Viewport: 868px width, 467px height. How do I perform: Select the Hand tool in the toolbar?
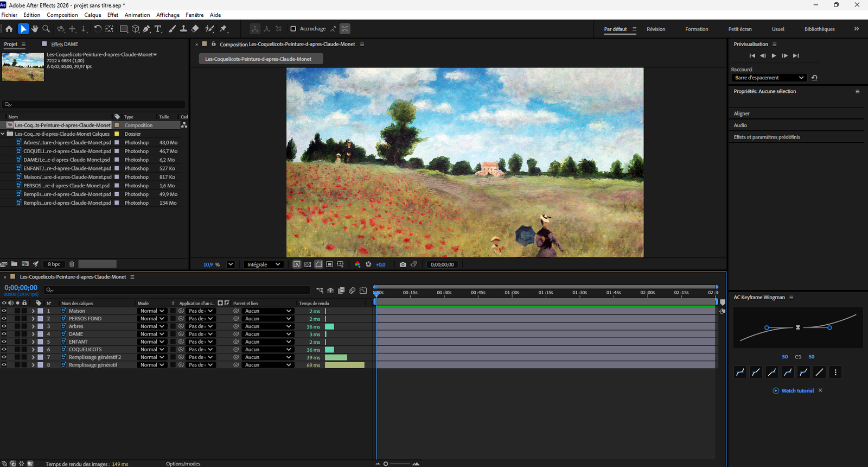pyautogui.click(x=35, y=29)
